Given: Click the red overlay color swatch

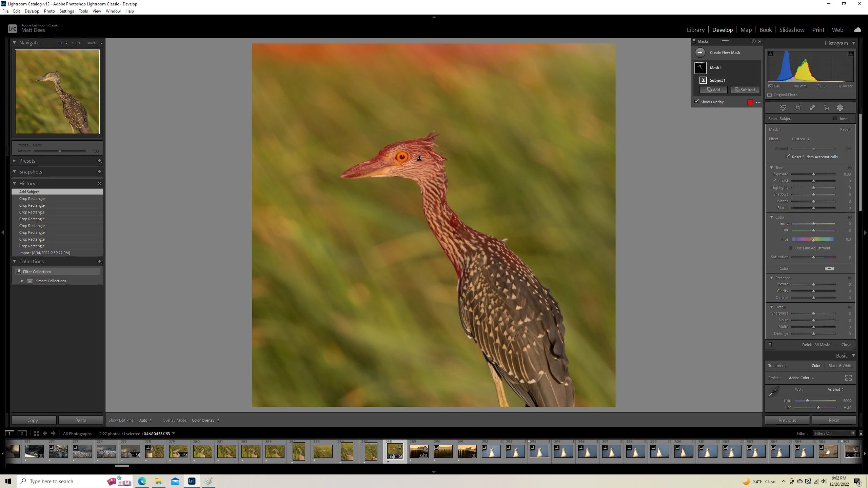Looking at the screenshot, I should [750, 102].
